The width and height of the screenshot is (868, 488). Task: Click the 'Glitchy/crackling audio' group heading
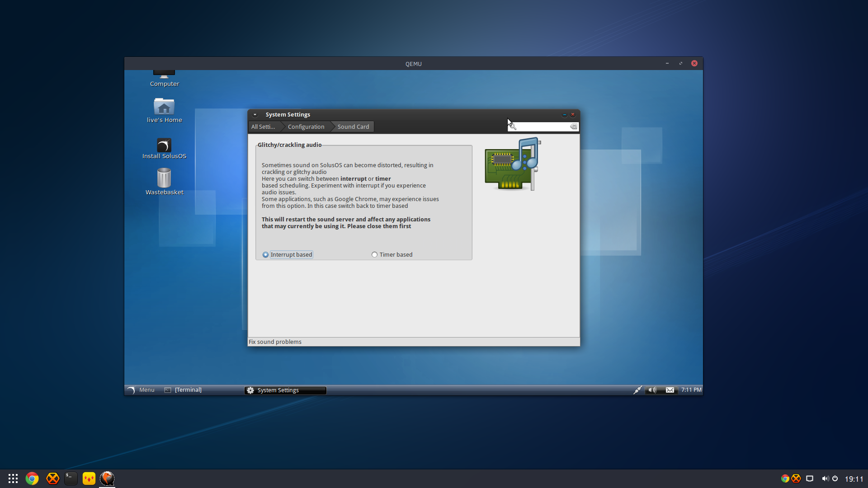(289, 145)
